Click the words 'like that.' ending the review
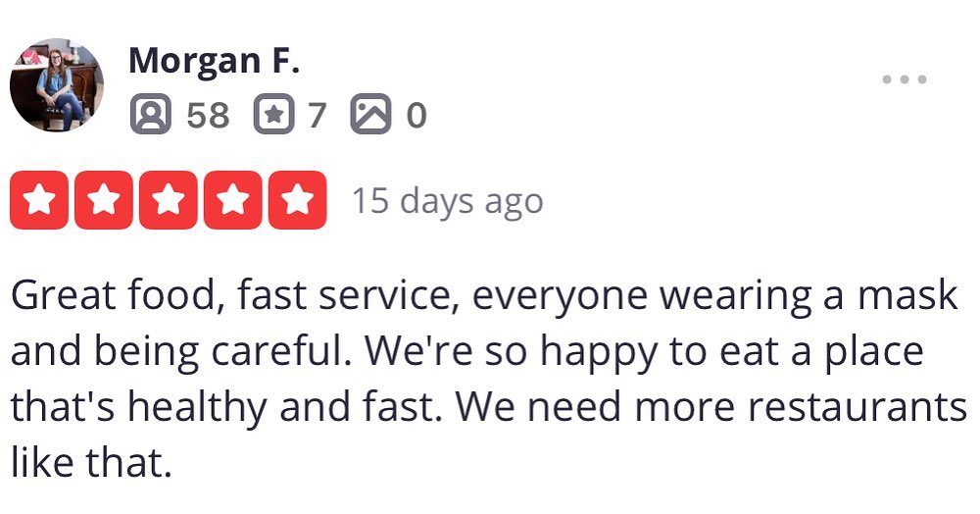 [x=91, y=463]
